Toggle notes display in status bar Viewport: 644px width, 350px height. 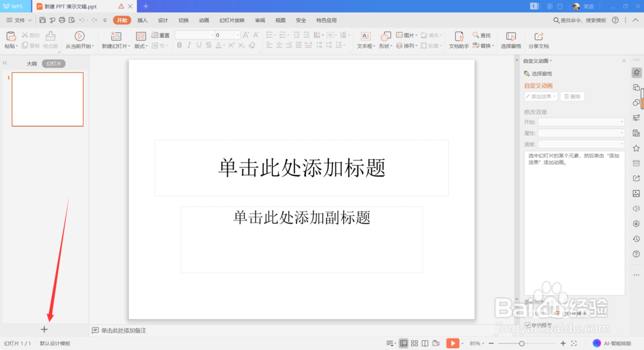pos(391,343)
